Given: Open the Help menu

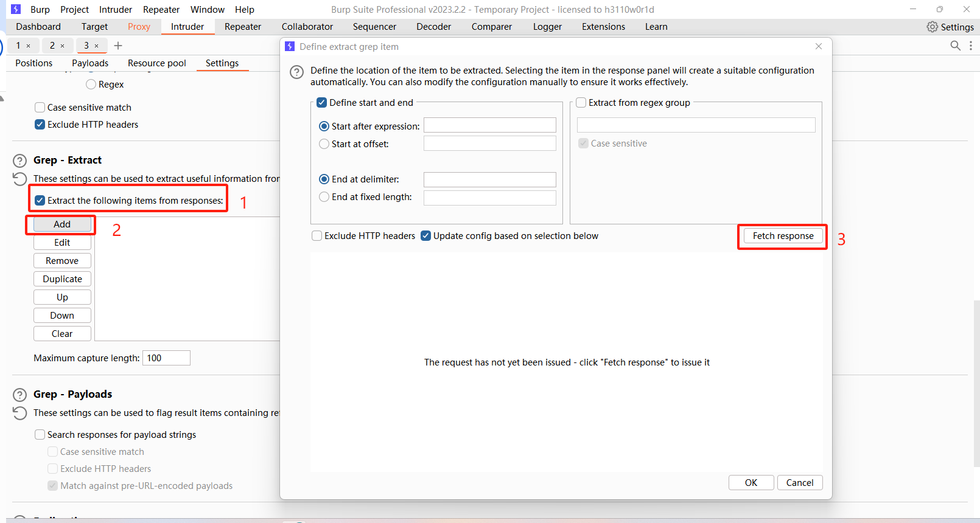Looking at the screenshot, I should click(245, 10).
